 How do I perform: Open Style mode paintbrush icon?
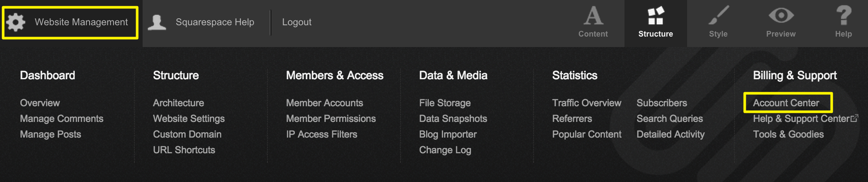(x=718, y=16)
